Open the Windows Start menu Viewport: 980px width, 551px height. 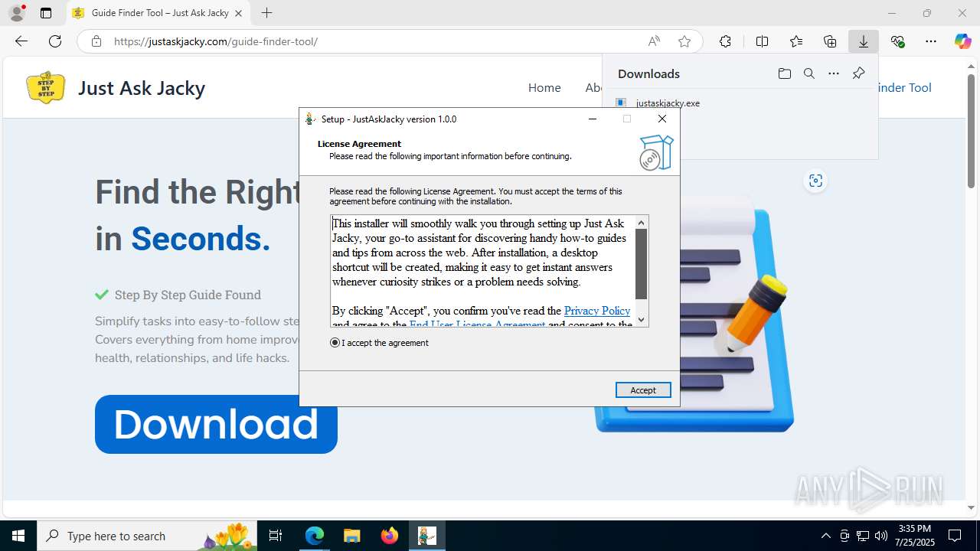coord(18,536)
